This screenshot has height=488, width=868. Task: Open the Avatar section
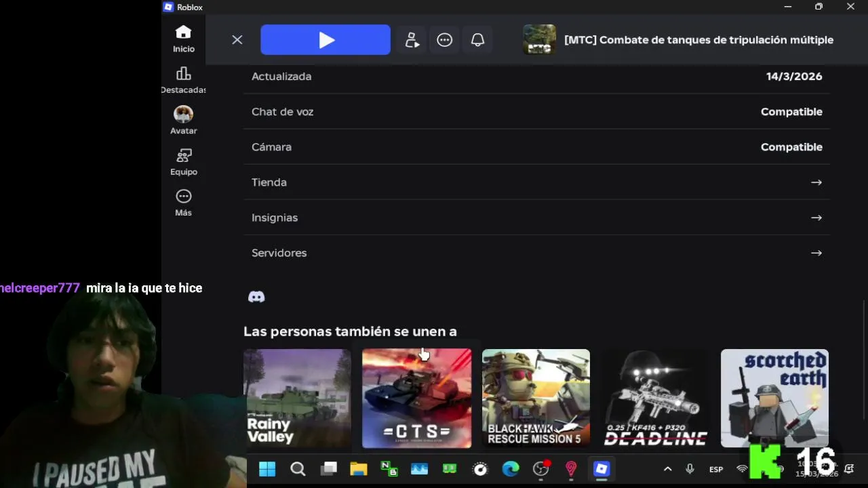(x=183, y=121)
